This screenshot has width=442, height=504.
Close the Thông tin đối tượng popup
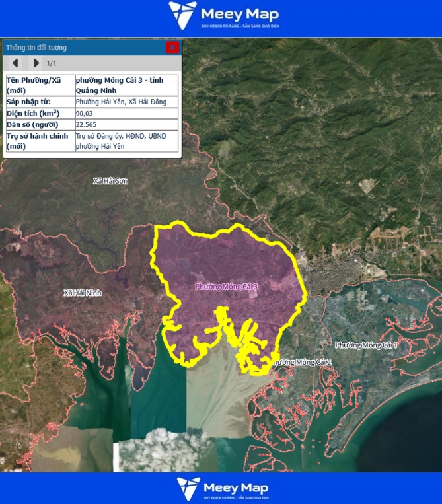coord(172,47)
